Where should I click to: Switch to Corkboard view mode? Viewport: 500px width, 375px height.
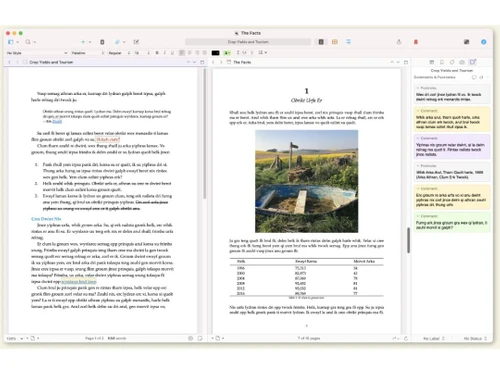pos(335,42)
